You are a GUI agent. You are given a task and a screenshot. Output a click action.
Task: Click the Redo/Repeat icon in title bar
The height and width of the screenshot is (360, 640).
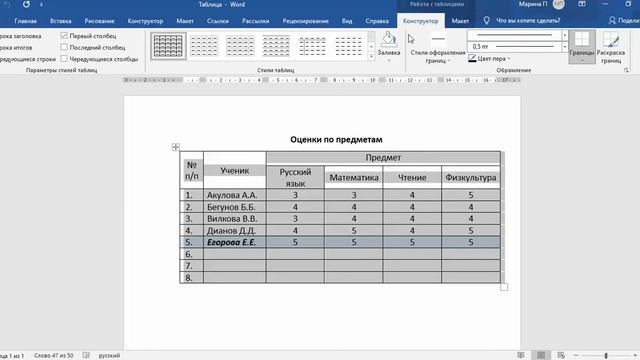26,4
